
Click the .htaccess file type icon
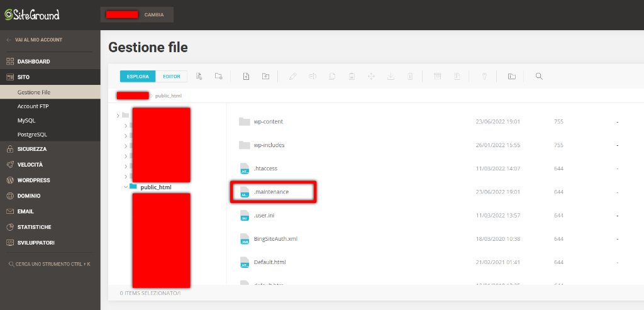click(x=245, y=169)
